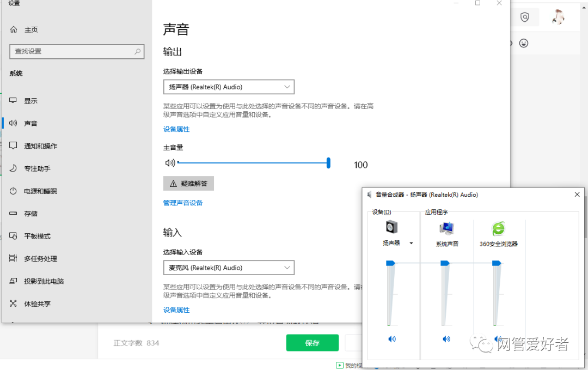The width and height of the screenshot is (588, 370).
Task: Maximize the 设置 window
Action: click(478, 3)
